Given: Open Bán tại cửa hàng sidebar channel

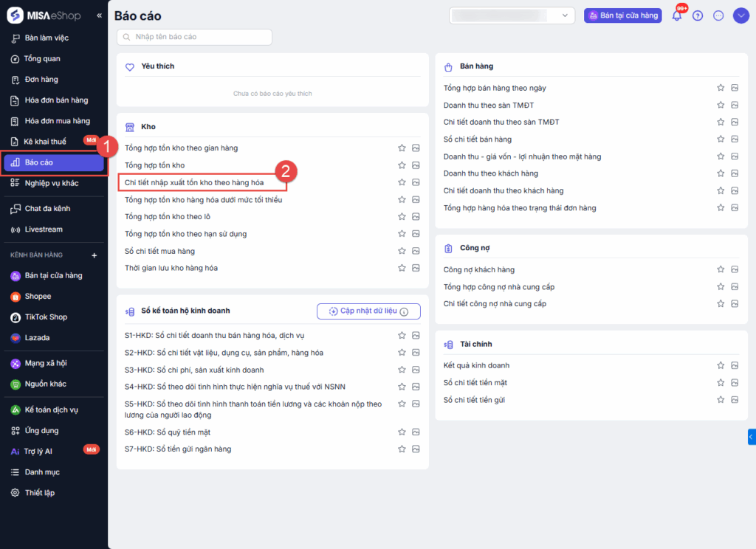Looking at the screenshot, I should point(54,276).
